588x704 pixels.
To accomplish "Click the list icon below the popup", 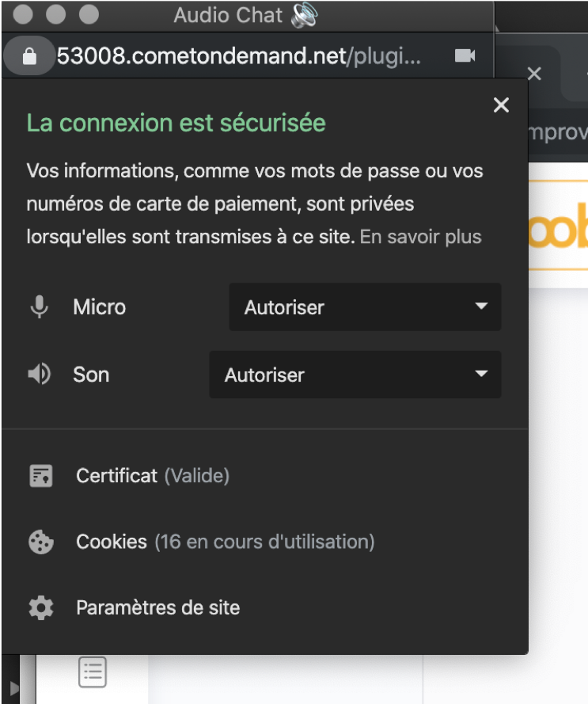I will pyautogui.click(x=93, y=672).
